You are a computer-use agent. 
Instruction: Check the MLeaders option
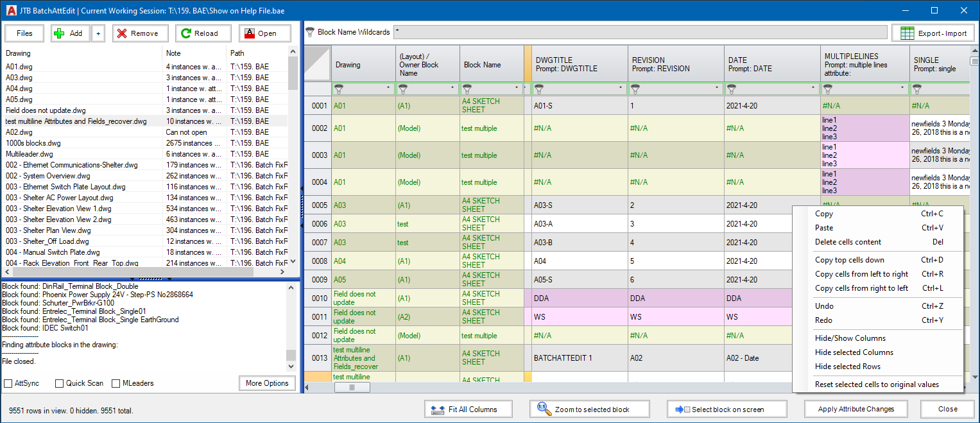(116, 383)
